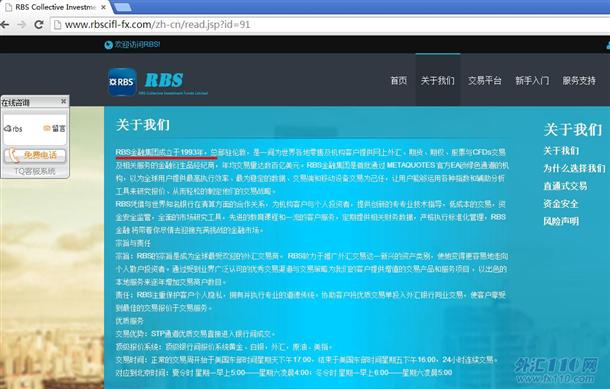Select the RBS Collective Investment tab

54,7
